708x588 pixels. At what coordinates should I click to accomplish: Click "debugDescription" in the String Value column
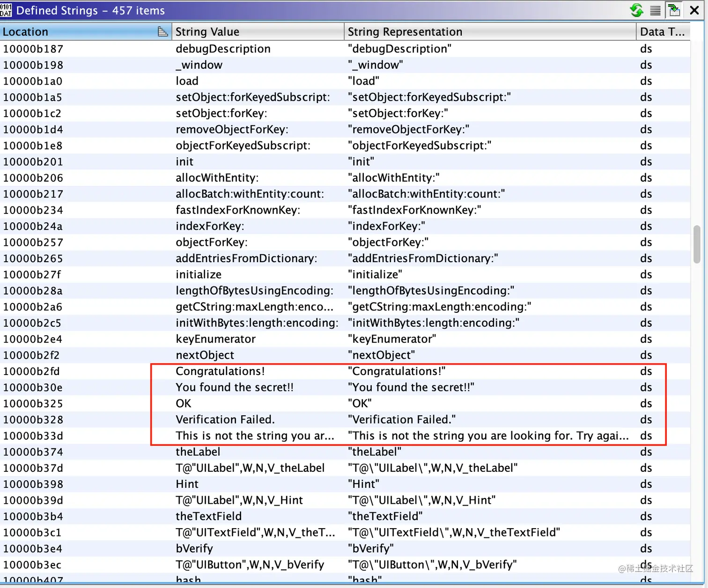[223, 49]
